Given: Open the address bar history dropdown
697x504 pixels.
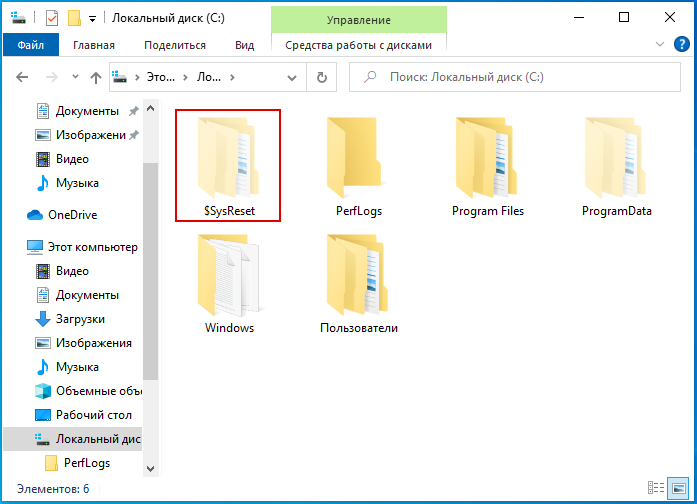Looking at the screenshot, I should pyautogui.click(x=292, y=78).
